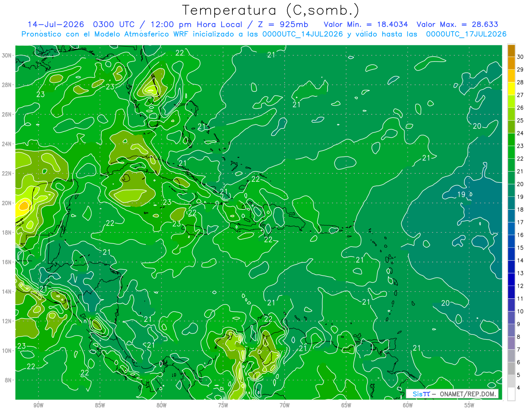Viewport: 532px width, 411px height.
Task: Click the '80W' longitude axis label
Action: click(161, 405)
